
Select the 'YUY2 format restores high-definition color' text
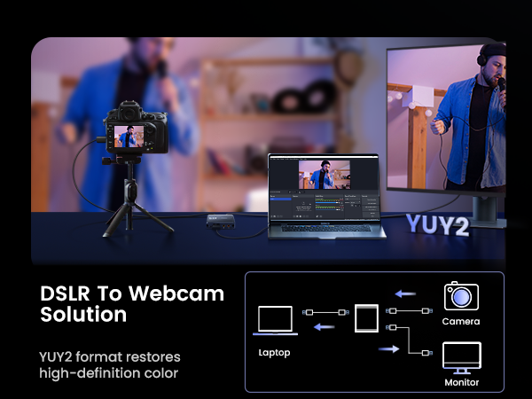110,365
